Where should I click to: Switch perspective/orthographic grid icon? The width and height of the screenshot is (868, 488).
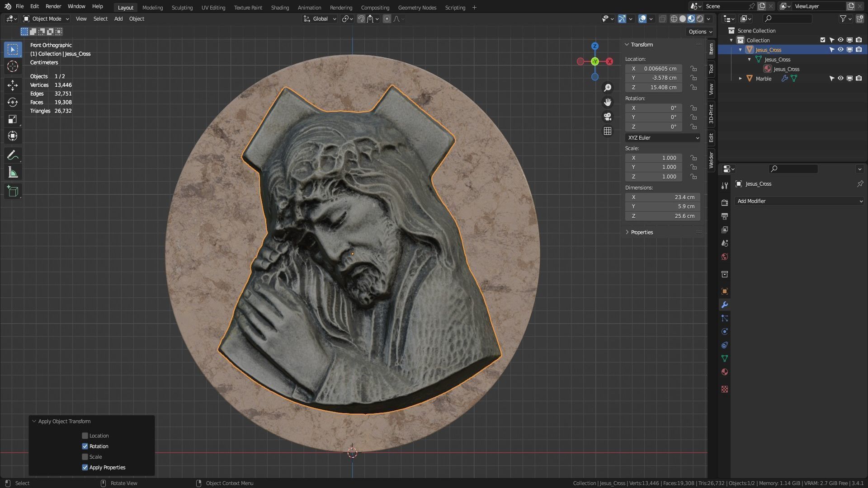pos(608,131)
